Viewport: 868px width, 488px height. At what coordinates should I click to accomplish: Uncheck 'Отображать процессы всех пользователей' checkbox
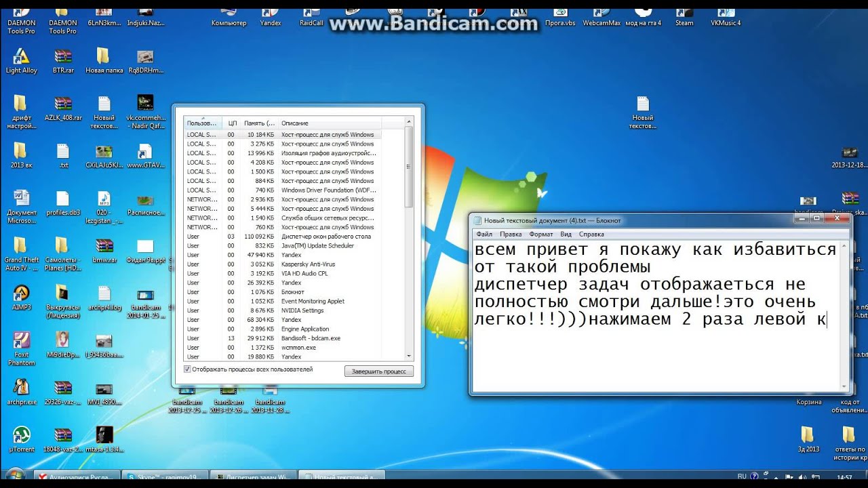(x=188, y=369)
